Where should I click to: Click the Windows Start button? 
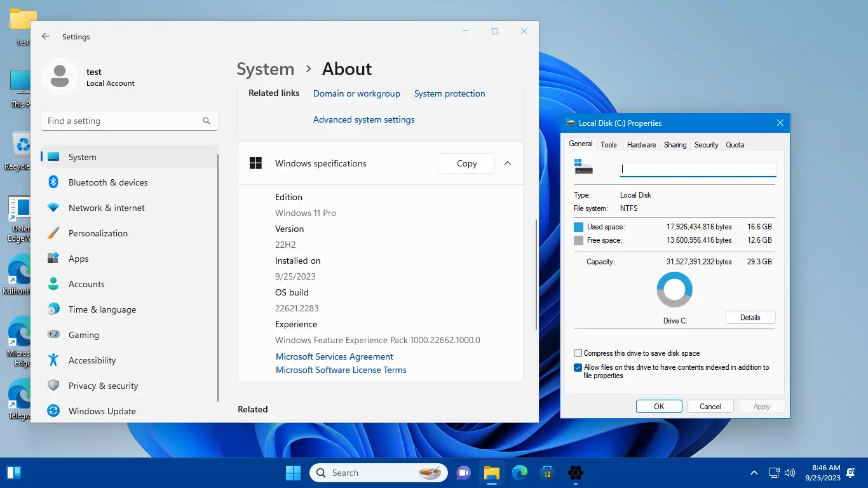293,473
